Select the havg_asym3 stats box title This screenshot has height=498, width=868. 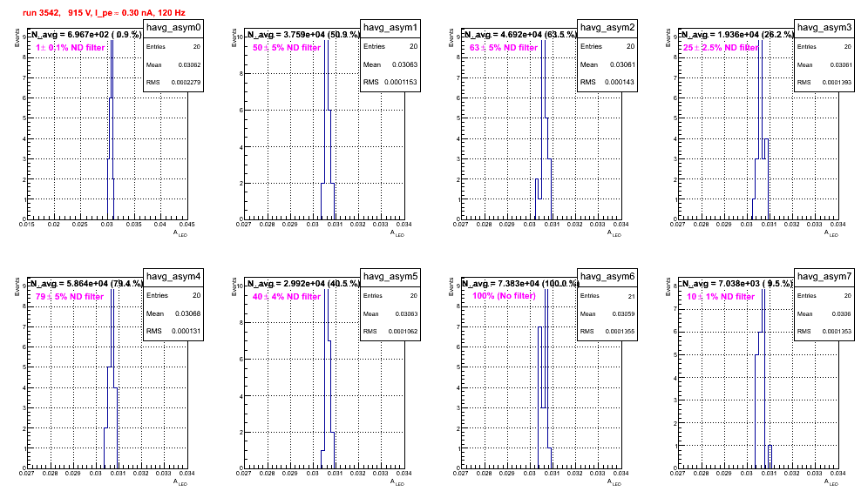[824, 27]
